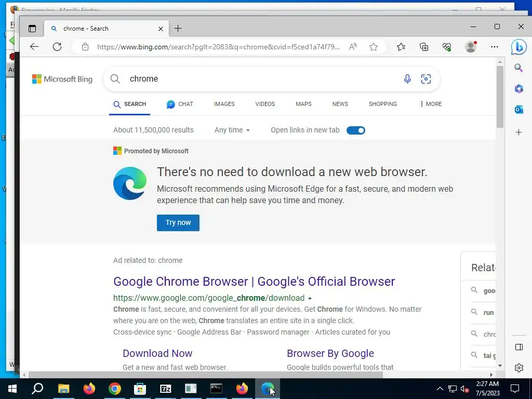View site information lock icon
The width and height of the screenshot is (532, 399).
[85, 47]
